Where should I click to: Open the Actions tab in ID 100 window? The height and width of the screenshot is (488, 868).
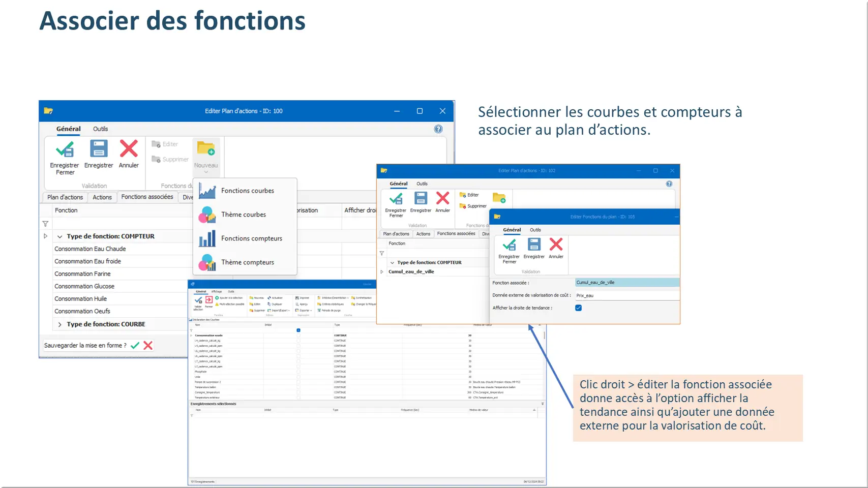pos(102,197)
